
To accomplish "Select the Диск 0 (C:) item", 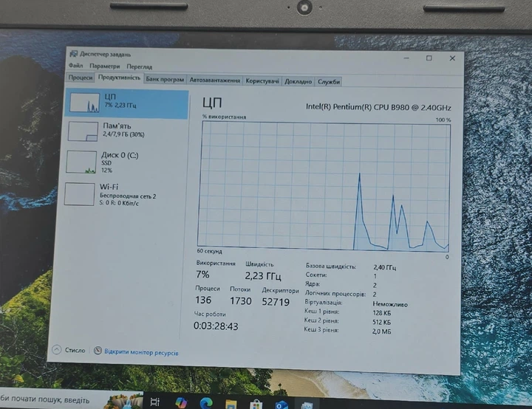I will click(126, 162).
